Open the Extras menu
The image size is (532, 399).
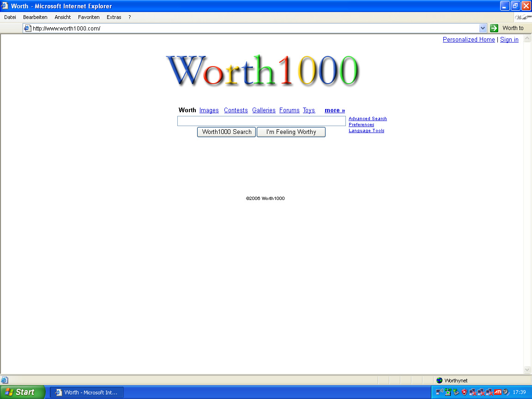pyautogui.click(x=114, y=17)
